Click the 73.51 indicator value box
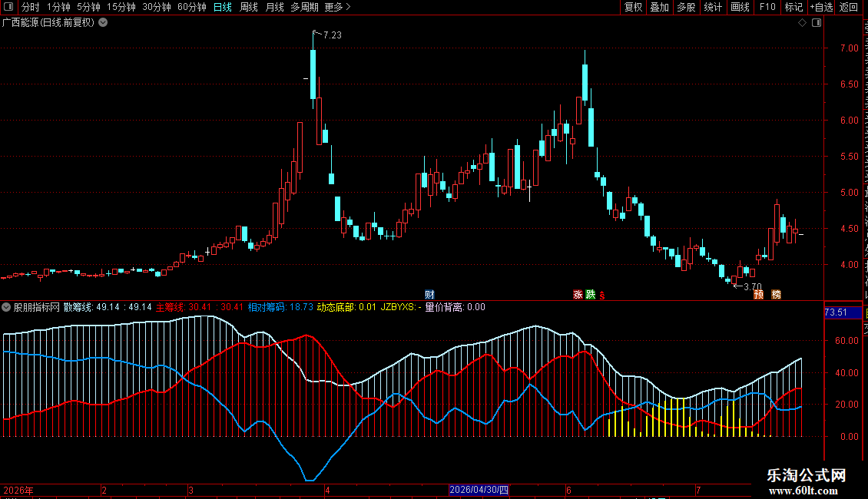868x499 pixels. (843, 312)
